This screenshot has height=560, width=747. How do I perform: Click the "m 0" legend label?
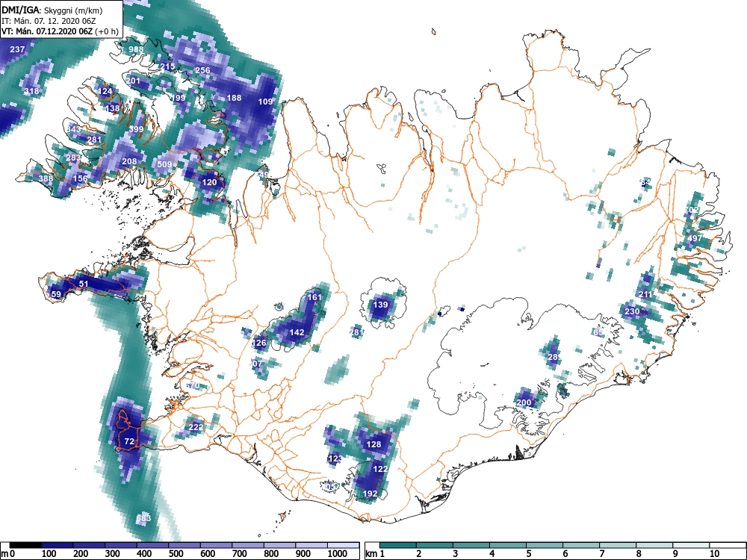point(8,554)
